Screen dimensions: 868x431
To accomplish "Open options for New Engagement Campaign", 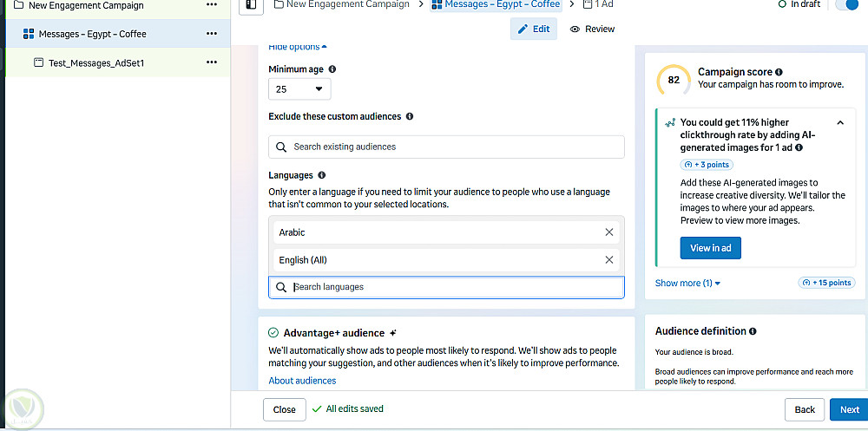I will (212, 6).
